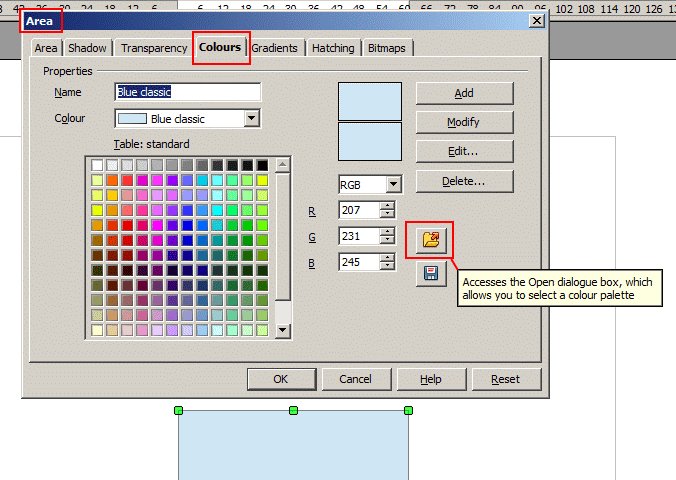Image resolution: width=676 pixels, height=480 pixels.
Task: Expand the RGB colour model dropdown
Action: 393,184
